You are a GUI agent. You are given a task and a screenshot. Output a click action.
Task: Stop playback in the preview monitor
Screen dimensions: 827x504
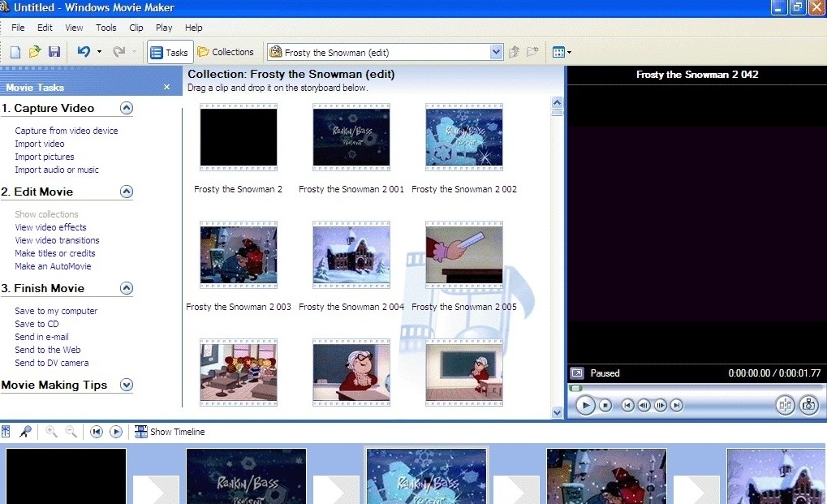605,405
